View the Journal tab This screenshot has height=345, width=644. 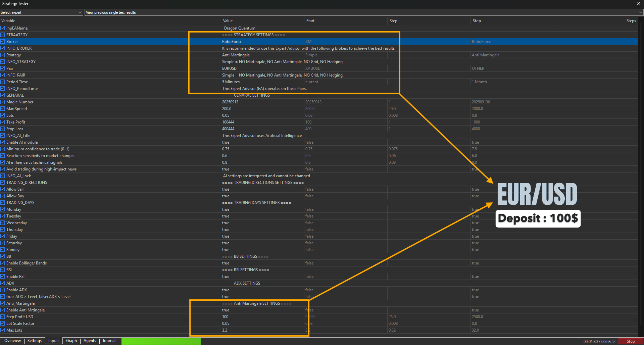click(x=109, y=341)
